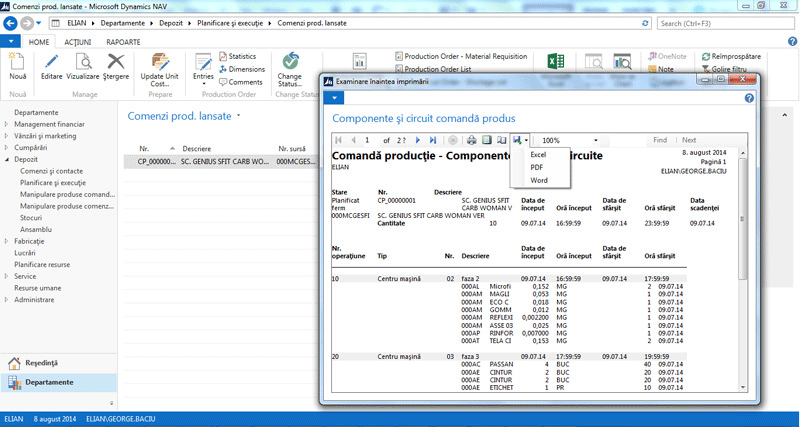Open Comenzi prod. lansate title dropdown

click(x=238, y=116)
